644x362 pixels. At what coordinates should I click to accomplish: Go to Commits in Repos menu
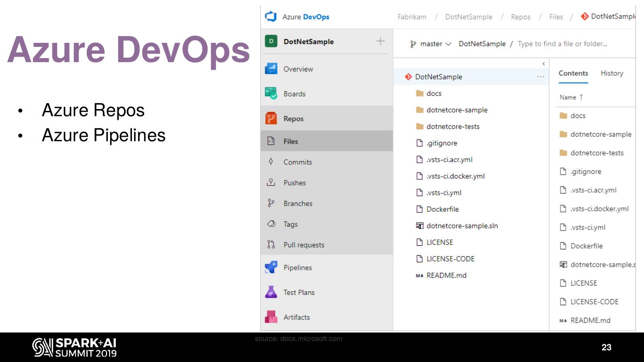click(297, 162)
